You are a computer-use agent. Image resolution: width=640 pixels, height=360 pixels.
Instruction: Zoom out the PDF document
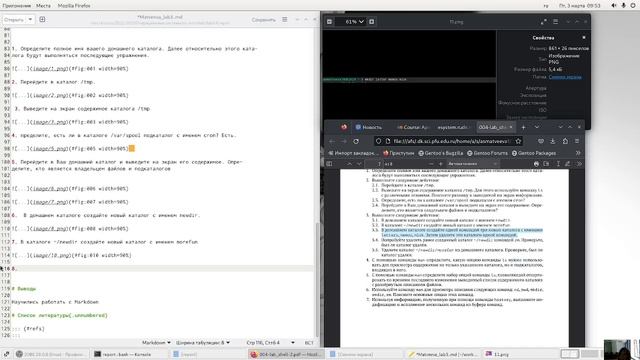[x=431, y=164]
